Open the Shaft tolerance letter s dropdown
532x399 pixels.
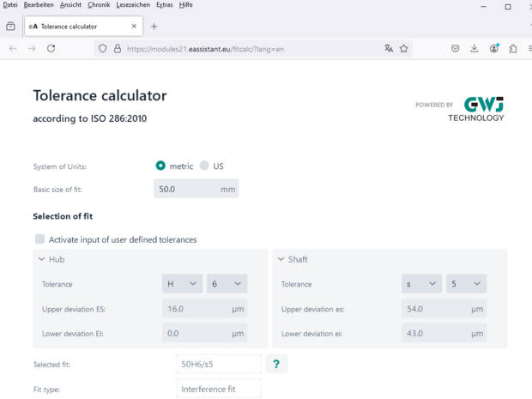(421, 284)
